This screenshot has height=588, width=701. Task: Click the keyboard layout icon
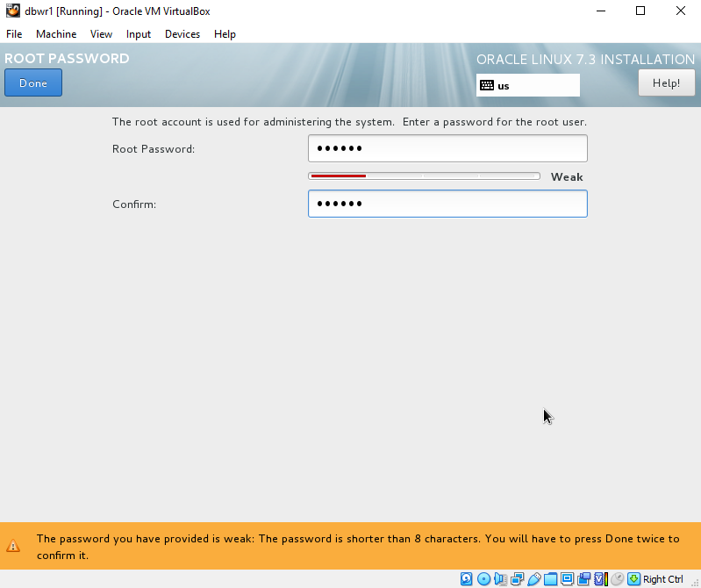(x=487, y=85)
